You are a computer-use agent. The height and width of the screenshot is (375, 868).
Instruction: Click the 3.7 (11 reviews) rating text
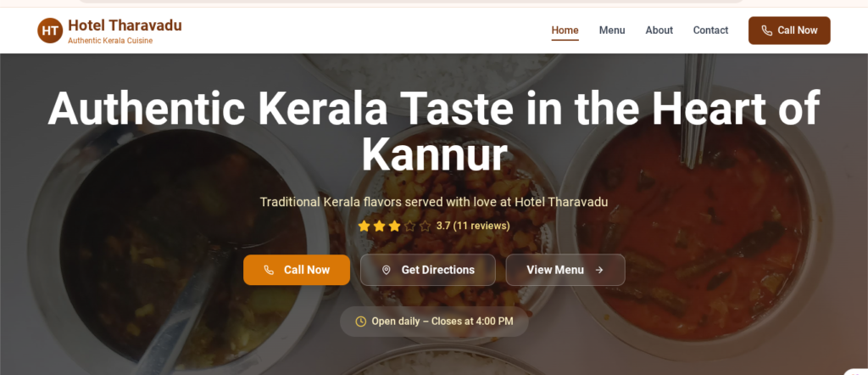[473, 226]
